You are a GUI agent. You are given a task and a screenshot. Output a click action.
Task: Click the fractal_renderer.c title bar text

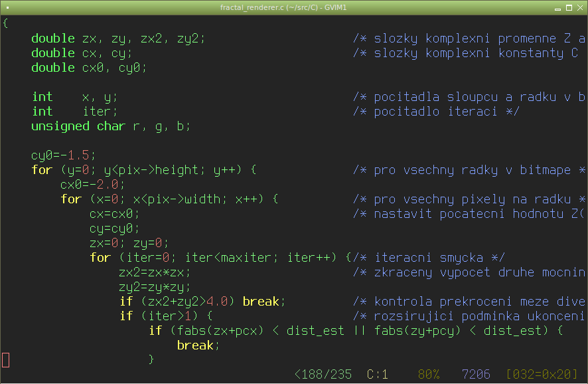283,7
